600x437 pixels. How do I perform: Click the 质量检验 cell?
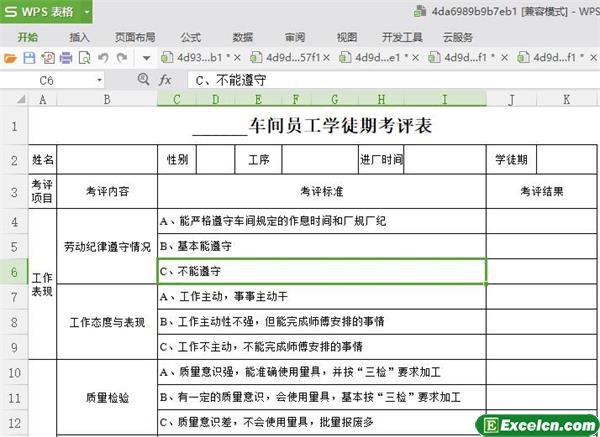coord(107,398)
